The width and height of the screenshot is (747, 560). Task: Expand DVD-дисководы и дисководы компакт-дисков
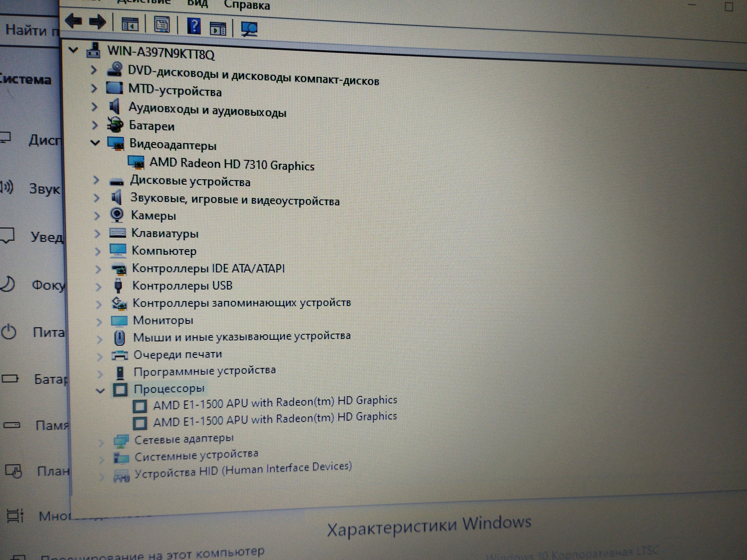(x=93, y=70)
